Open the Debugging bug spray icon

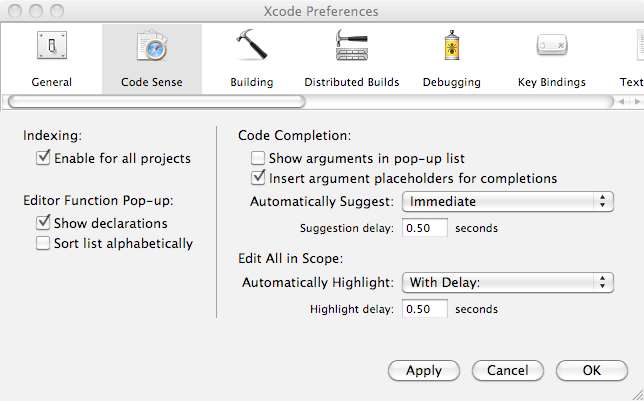[451, 48]
